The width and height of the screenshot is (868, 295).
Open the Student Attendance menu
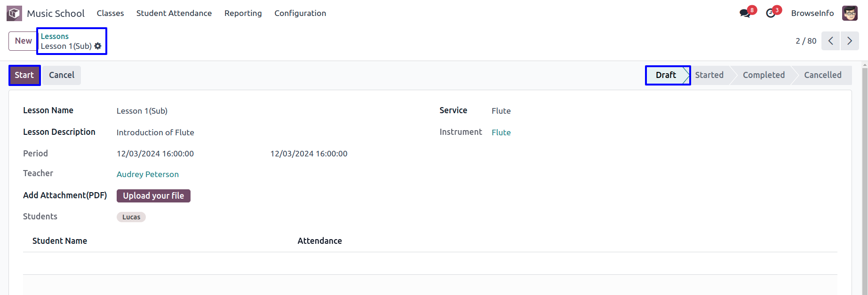tap(174, 13)
